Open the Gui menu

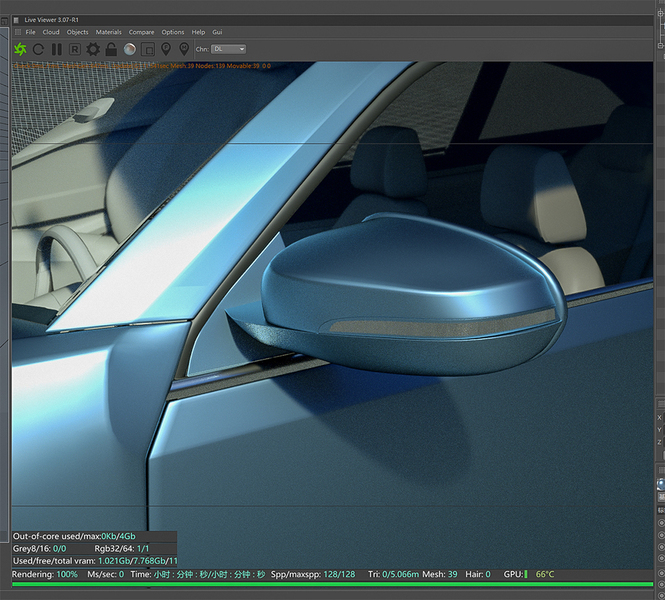[217, 32]
